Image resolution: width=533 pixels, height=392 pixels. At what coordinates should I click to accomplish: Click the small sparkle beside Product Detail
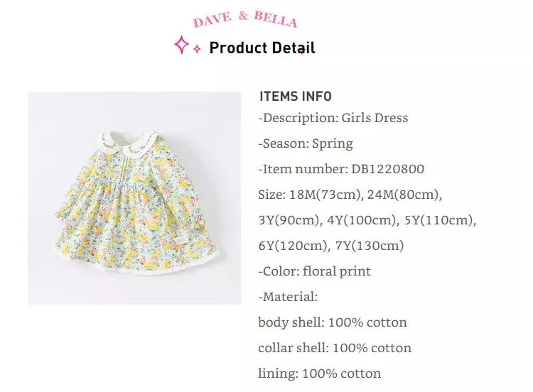(x=197, y=50)
